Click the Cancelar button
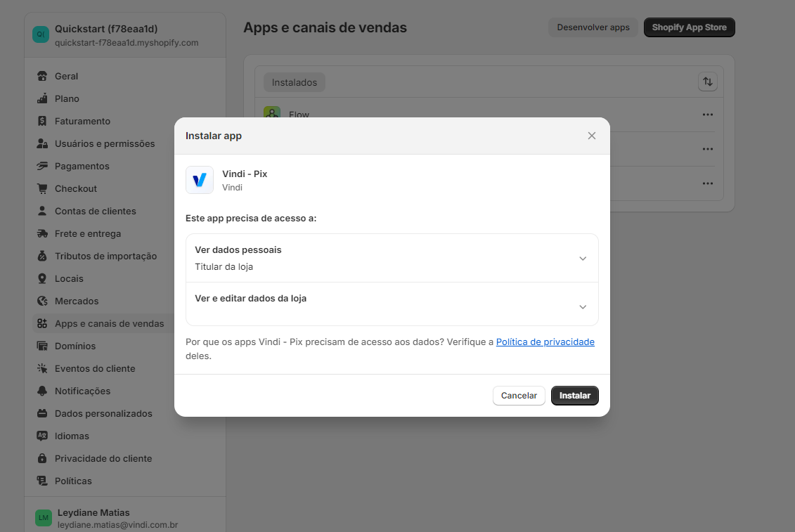 click(x=519, y=396)
